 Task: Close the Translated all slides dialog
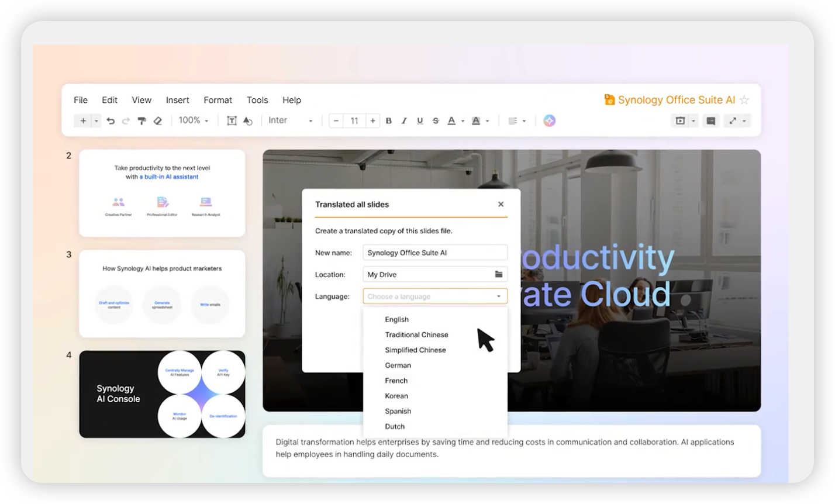501,204
